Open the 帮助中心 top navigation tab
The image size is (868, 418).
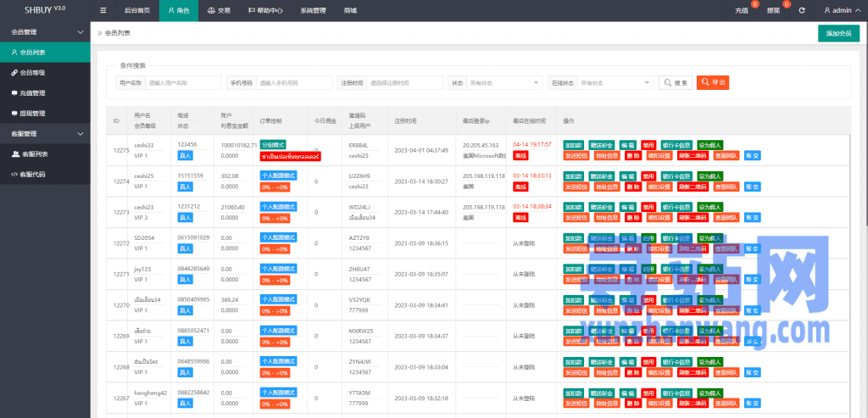(x=265, y=10)
